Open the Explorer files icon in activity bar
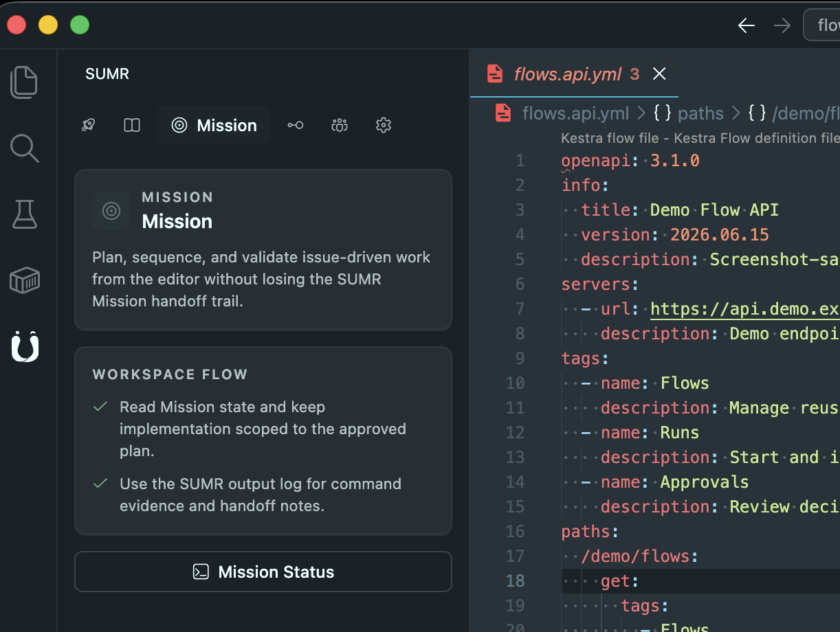Viewport: 840px width, 632px height. pos(24,82)
